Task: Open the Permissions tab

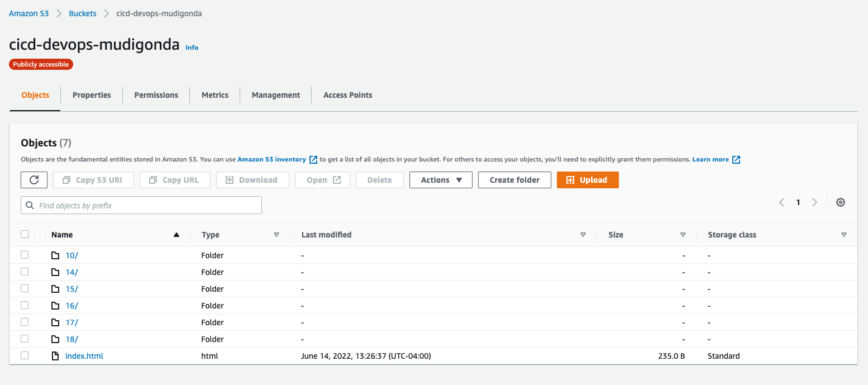Action: [156, 95]
